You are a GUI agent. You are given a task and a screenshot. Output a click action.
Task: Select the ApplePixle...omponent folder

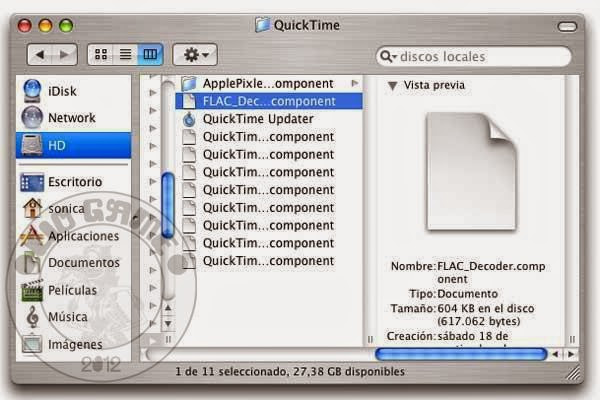pos(268,83)
